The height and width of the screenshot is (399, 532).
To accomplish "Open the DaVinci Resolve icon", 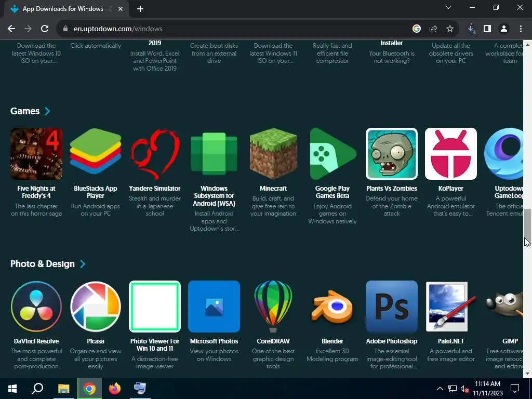I will click(x=36, y=307).
